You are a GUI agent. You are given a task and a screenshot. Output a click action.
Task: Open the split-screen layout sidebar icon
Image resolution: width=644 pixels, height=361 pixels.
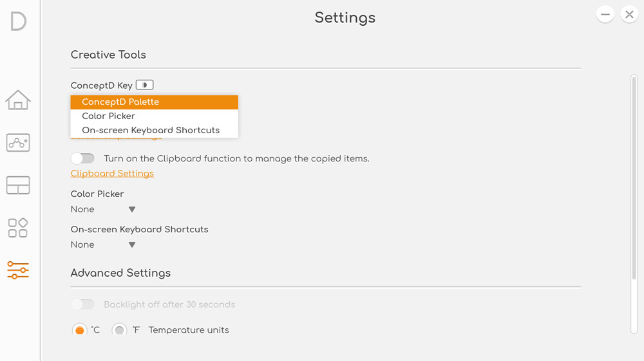pos(18,185)
